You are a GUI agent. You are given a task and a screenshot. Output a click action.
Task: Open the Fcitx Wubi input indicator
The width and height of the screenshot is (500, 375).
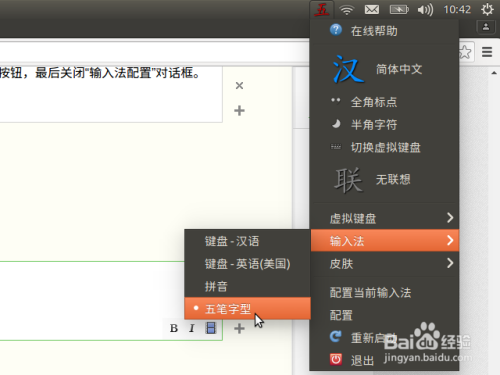[x=321, y=9]
